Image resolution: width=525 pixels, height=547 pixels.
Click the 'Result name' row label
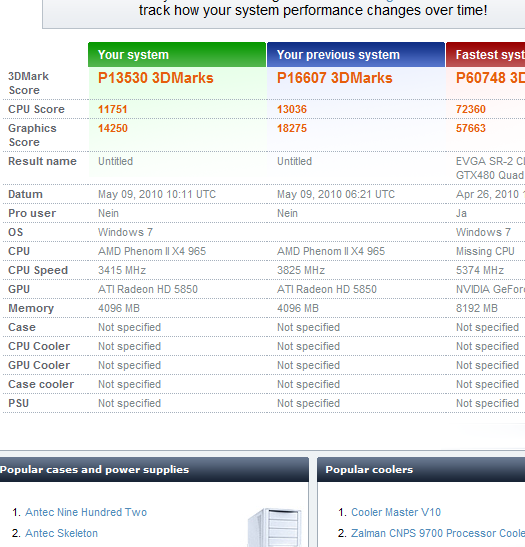point(42,161)
